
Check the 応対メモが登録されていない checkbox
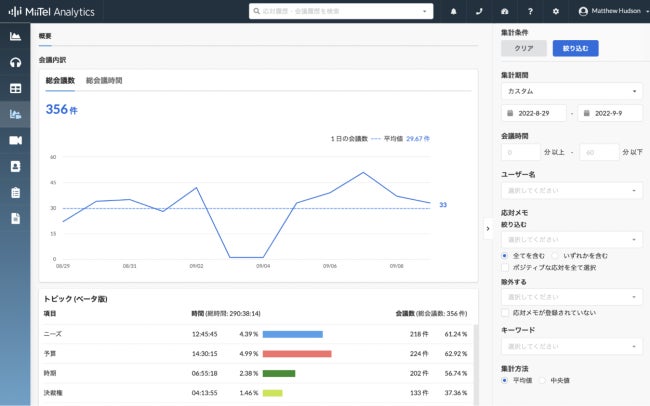tap(505, 312)
